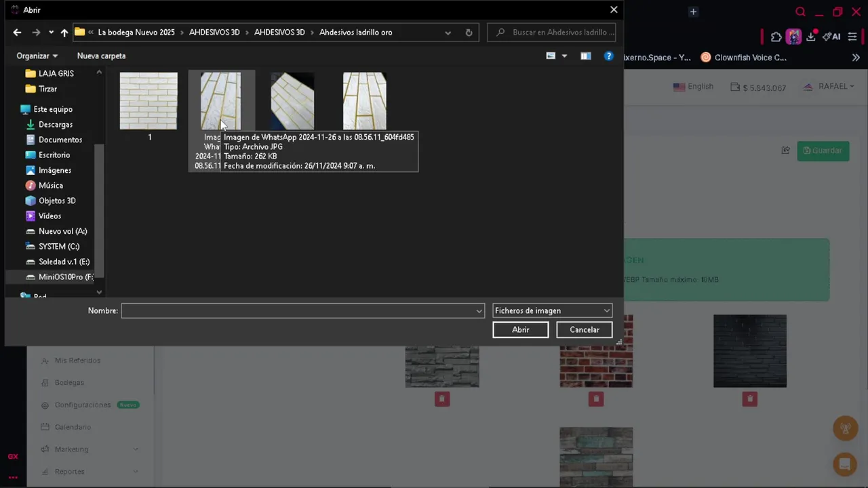The image size is (868, 488).
Task: Click the search field 'Buscar en Ahdesivos ladrillo'
Action: 551,32
